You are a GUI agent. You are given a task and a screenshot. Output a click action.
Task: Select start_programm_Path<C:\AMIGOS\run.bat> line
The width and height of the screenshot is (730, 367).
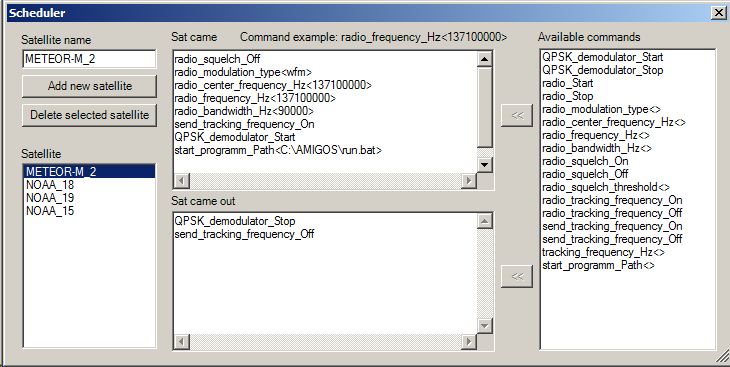(278, 150)
